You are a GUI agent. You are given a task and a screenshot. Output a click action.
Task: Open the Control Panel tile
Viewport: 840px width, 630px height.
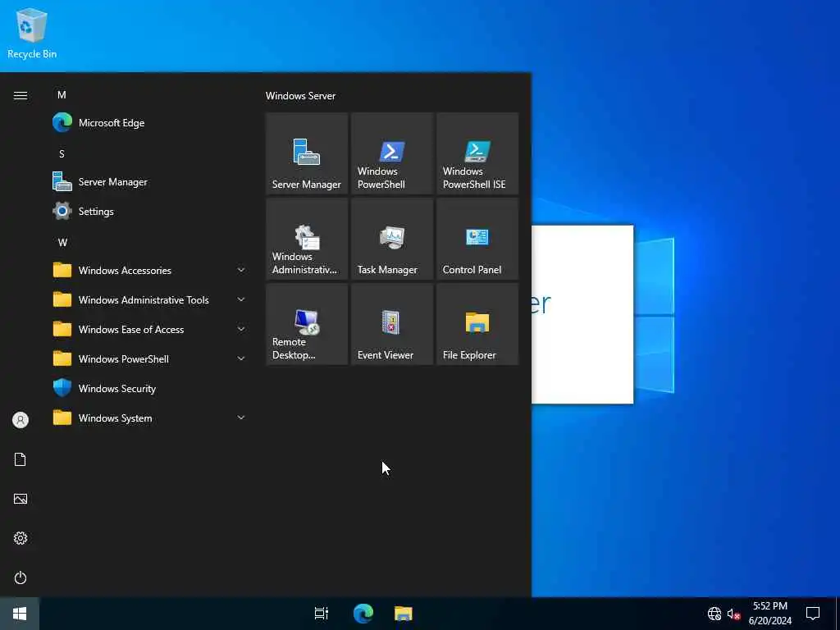coord(477,239)
